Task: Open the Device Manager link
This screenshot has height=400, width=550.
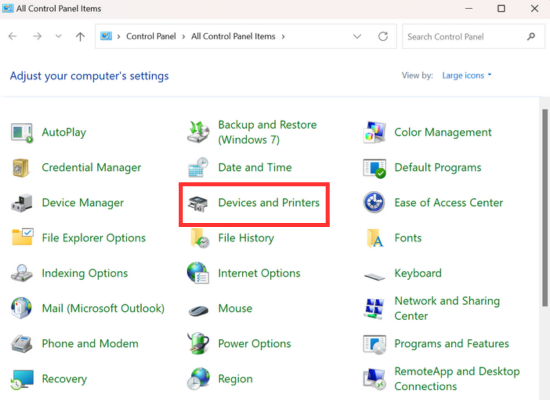Action: (83, 203)
